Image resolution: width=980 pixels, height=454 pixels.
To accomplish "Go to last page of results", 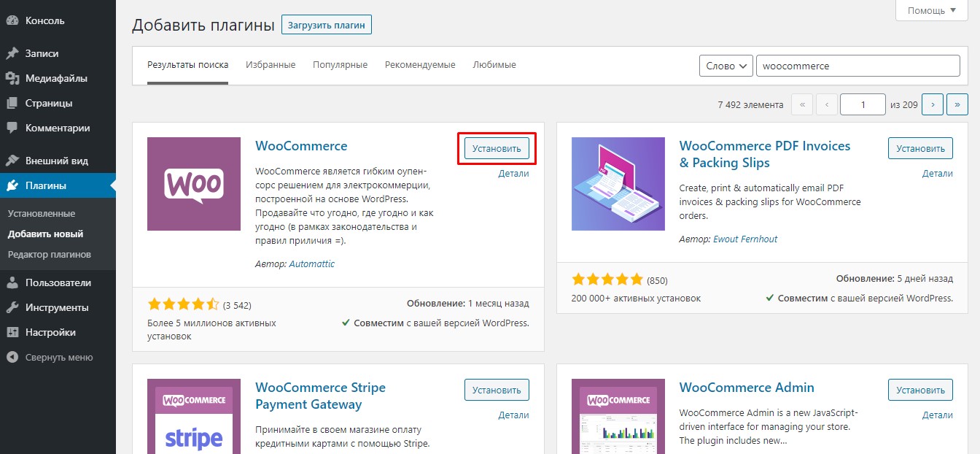I will (957, 104).
